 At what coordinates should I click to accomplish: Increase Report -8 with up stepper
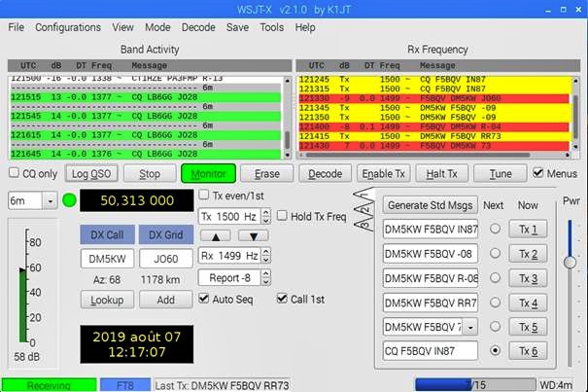coord(266,273)
